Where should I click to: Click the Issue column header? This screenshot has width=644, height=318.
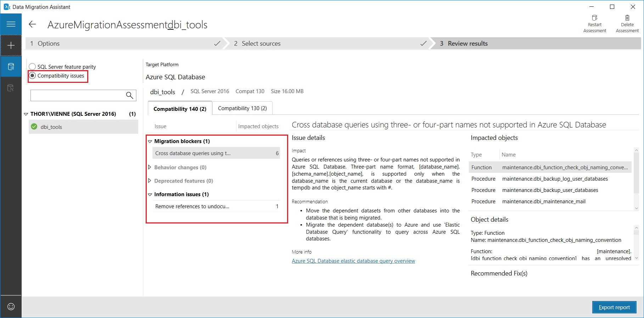tap(160, 126)
